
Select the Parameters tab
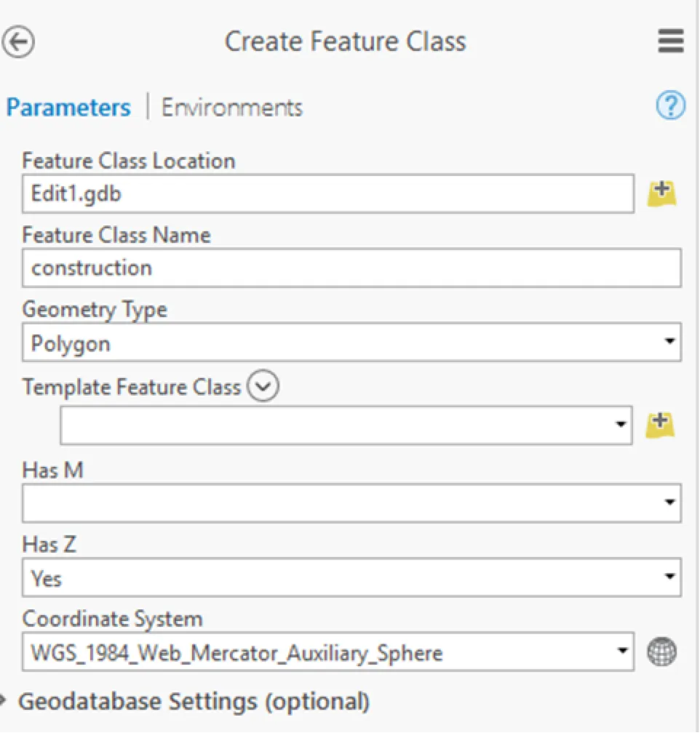tap(68, 107)
